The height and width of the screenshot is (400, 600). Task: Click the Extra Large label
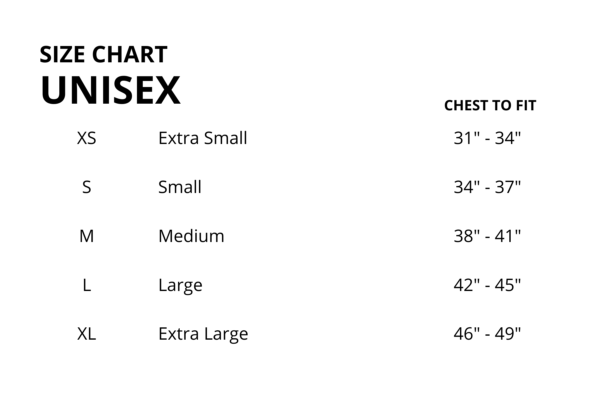point(203,335)
